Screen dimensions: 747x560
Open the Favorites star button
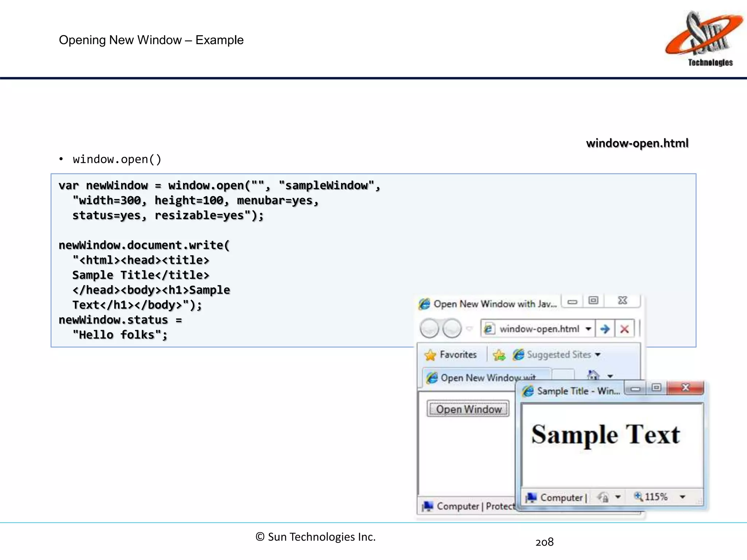[x=451, y=355]
